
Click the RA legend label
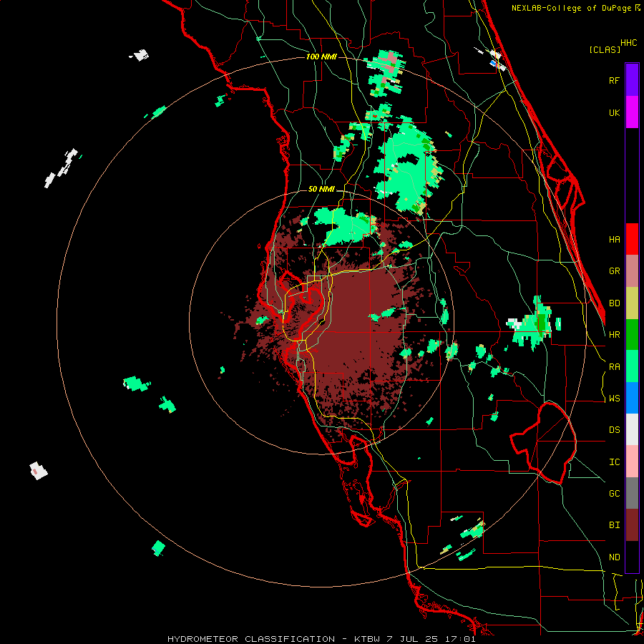point(614,367)
